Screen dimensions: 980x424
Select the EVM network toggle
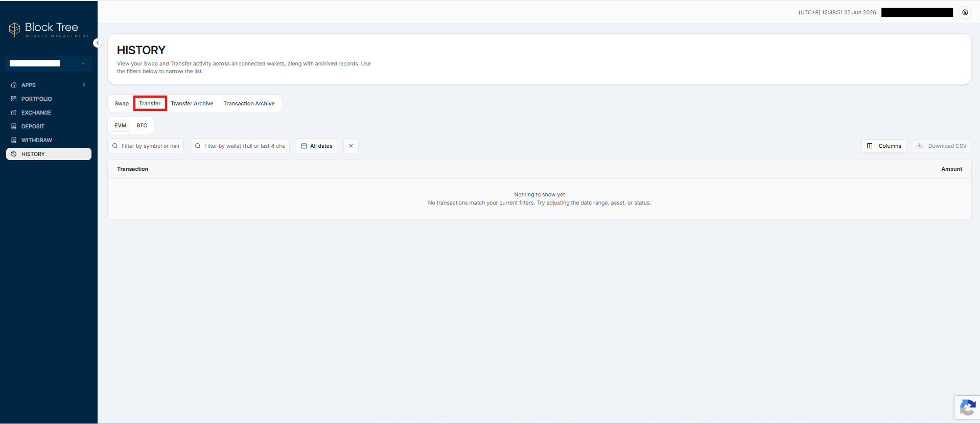point(121,125)
